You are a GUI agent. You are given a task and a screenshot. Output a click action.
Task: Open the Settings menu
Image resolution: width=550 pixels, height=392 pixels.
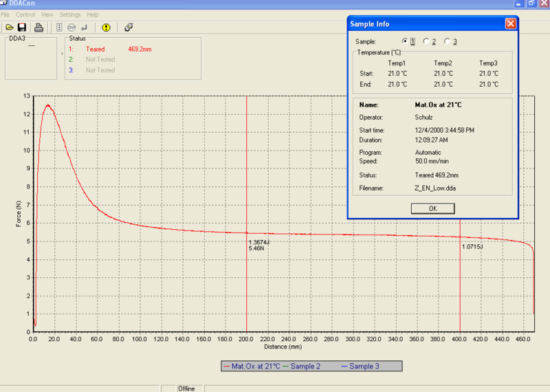coord(69,14)
